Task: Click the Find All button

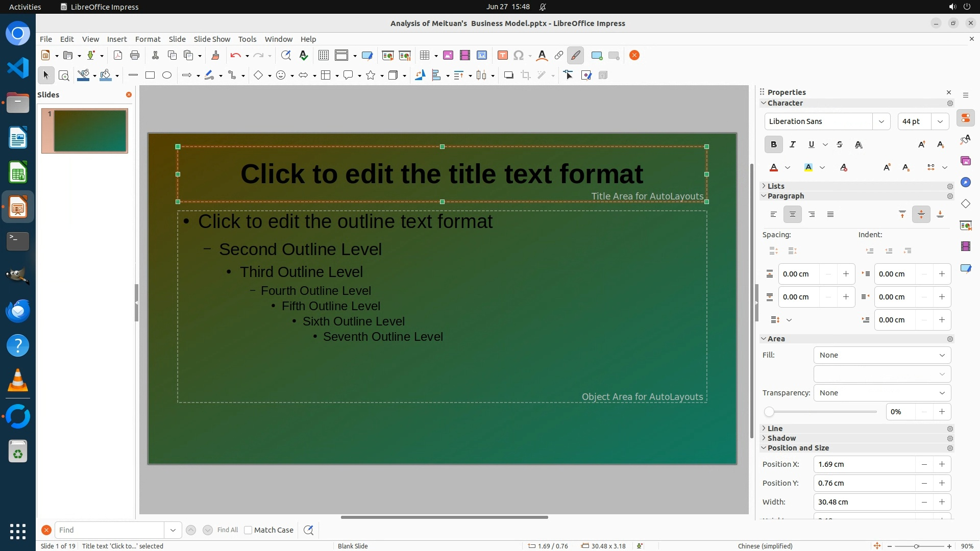Action: coord(227,530)
